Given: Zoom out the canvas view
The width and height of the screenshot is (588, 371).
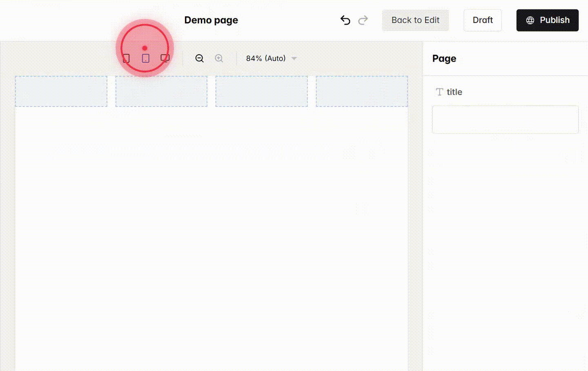Looking at the screenshot, I should coord(199,58).
